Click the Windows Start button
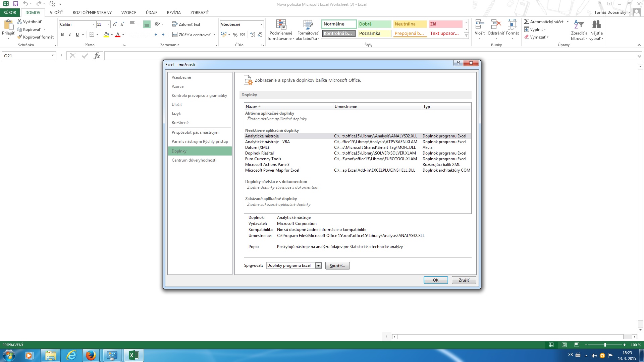This screenshot has width=644, height=362. [x=9, y=355]
